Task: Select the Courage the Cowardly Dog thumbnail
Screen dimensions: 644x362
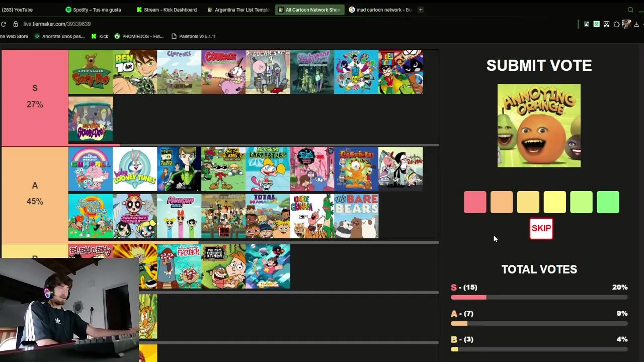Action: [x=223, y=72]
